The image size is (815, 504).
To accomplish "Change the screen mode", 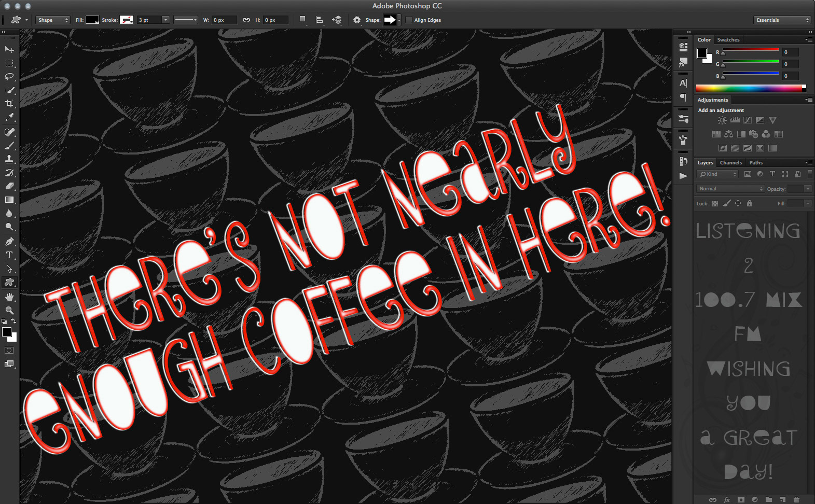I will pyautogui.click(x=9, y=364).
